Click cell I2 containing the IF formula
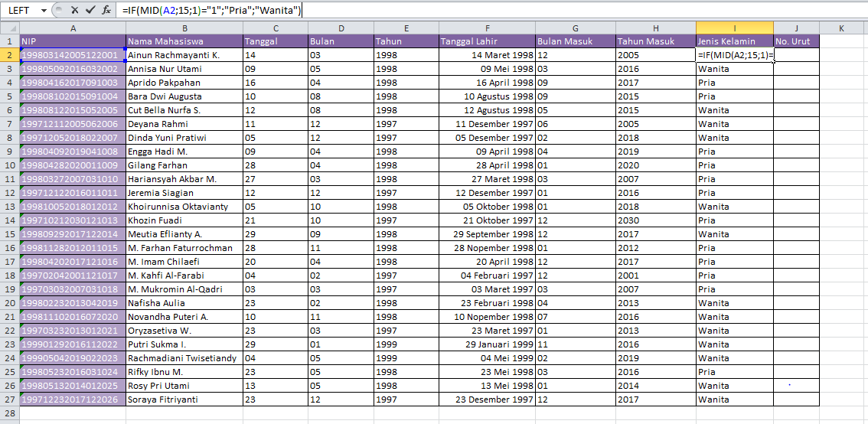The height and width of the screenshot is (424, 868). [735, 55]
